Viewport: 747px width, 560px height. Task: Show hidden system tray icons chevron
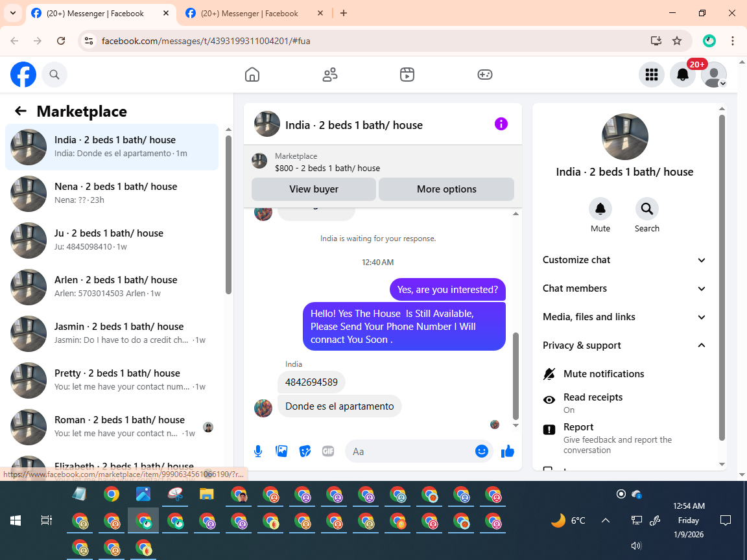point(606,520)
